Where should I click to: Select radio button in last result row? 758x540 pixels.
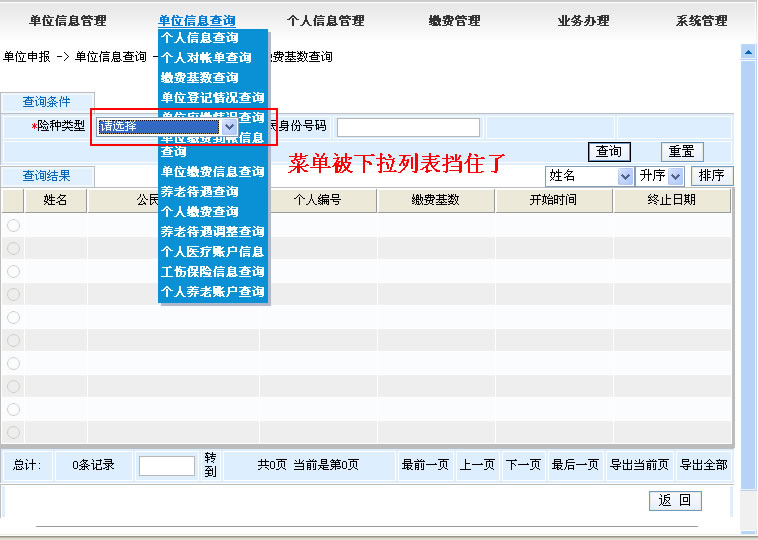(x=14, y=432)
